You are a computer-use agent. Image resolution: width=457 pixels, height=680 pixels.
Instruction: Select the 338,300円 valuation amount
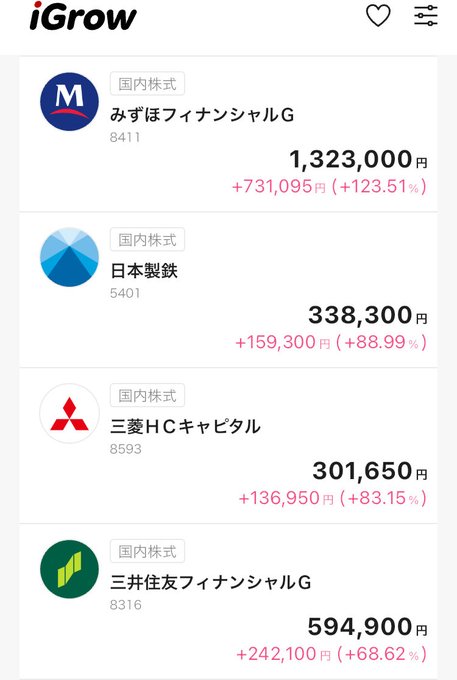pyautogui.click(x=368, y=315)
